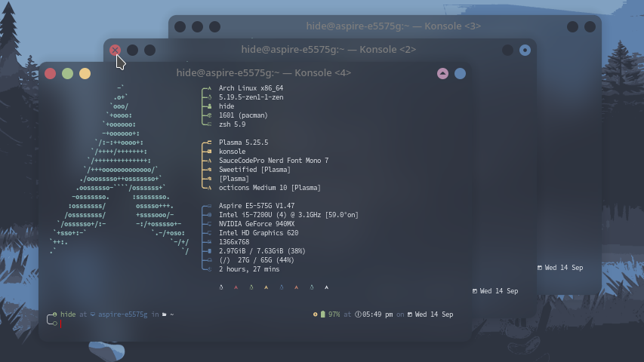
Task: Click the Konsole <4> window title text
Action: pyautogui.click(x=263, y=72)
